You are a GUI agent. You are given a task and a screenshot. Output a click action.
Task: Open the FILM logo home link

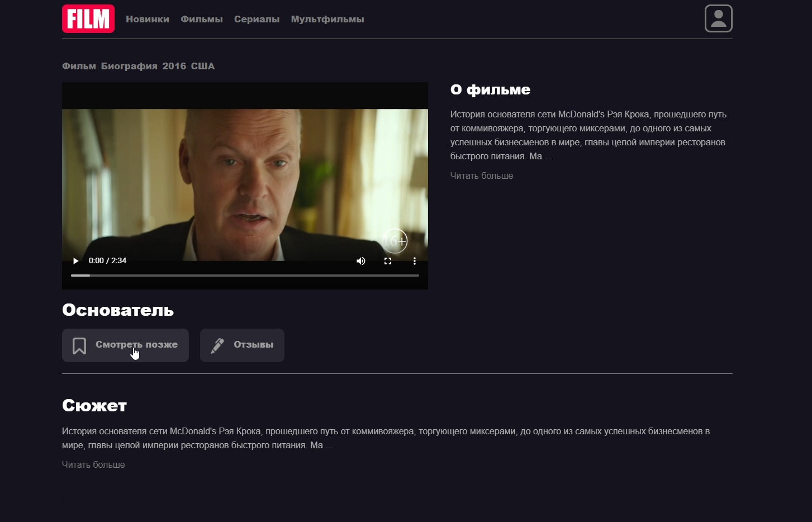(88, 18)
